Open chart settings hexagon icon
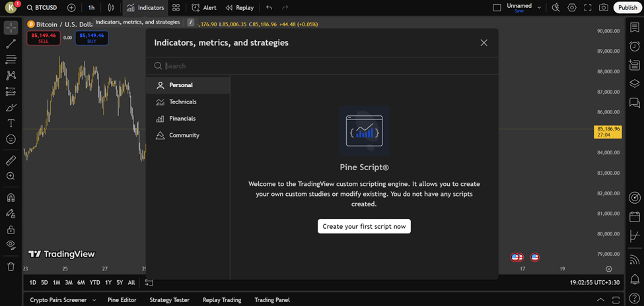This screenshot has width=644, height=306. 572,8
